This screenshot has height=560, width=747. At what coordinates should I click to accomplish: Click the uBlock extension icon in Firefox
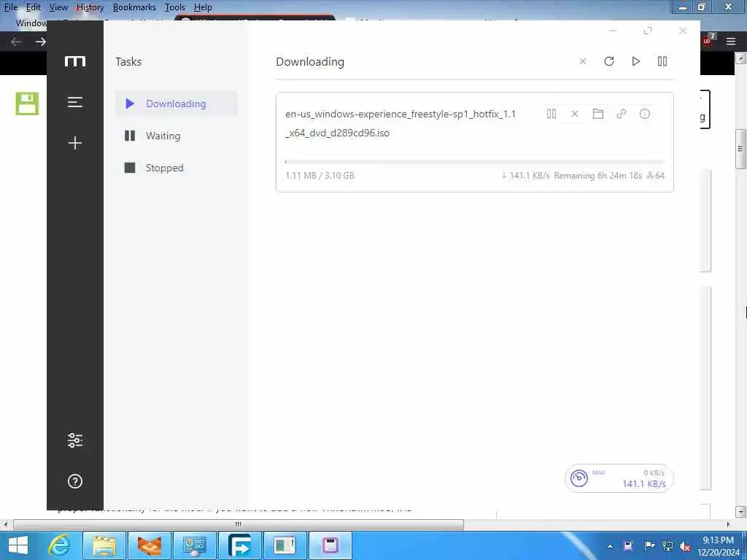coord(708,41)
